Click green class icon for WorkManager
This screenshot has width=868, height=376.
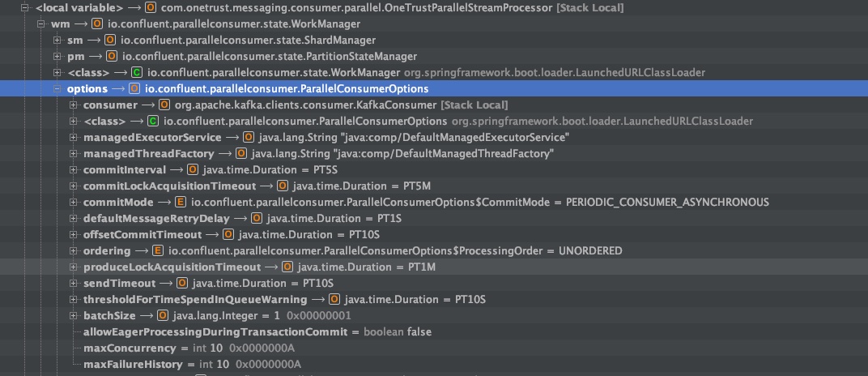pyautogui.click(x=137, y=73)
